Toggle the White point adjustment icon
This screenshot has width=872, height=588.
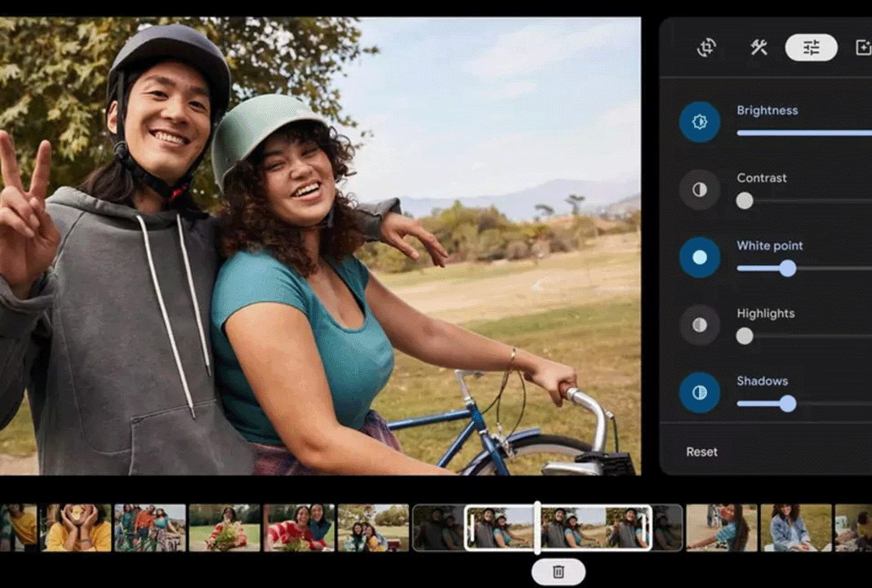click(x=700, y=257)
